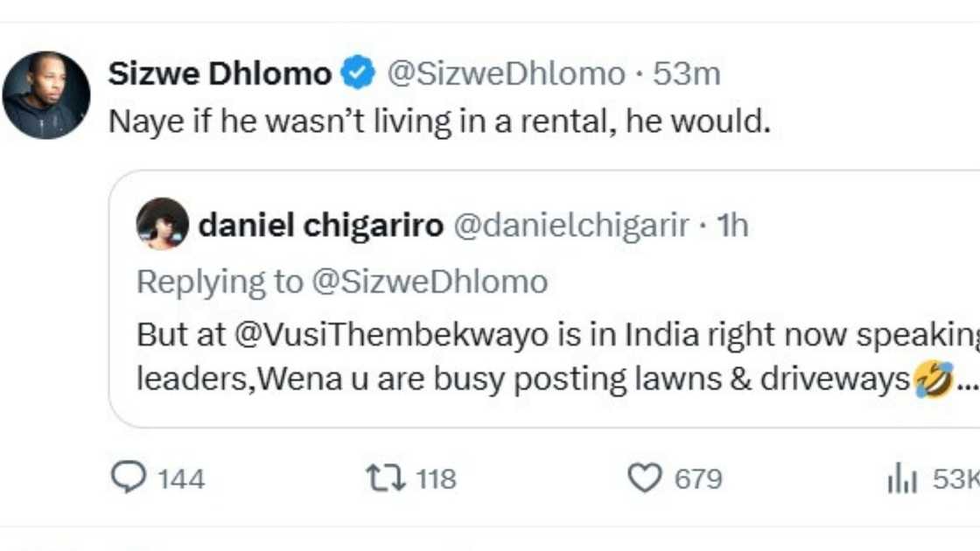Click the 118 retweets count
This screenshot has height=551, width=980.
point(435,479)
